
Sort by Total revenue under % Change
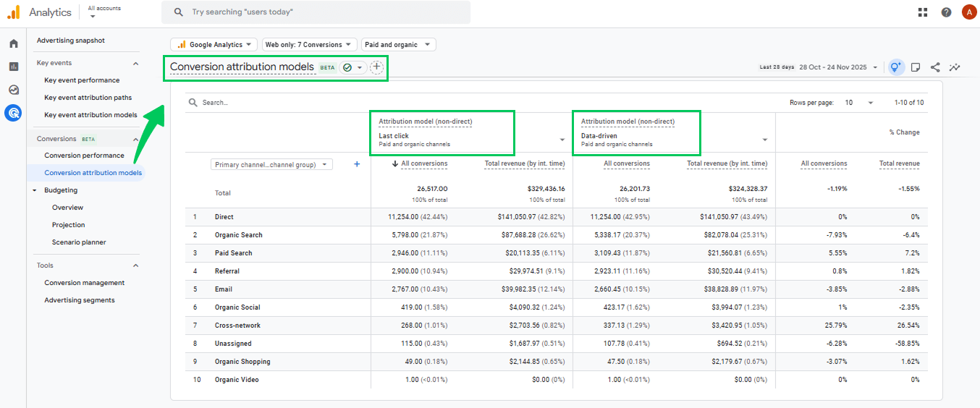tap(899, 163)
